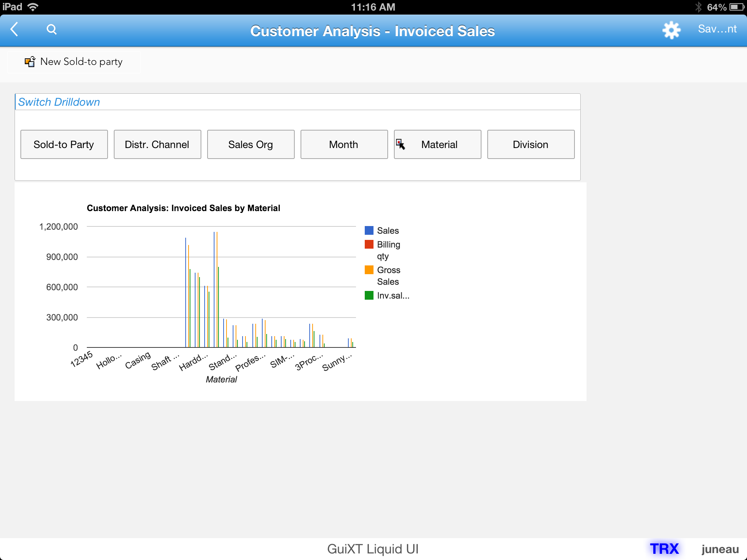Select the Distr. Channel drilldown

tap(157, 144)
